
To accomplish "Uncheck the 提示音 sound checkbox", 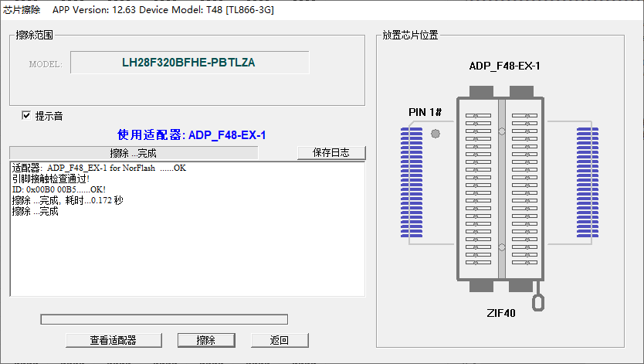I will click(x=28, y=116).
